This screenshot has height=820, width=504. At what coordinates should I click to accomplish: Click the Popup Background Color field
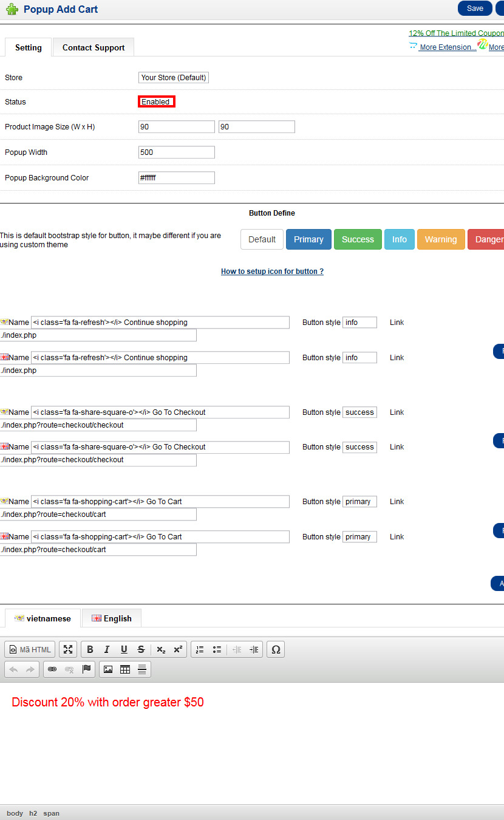177,178
